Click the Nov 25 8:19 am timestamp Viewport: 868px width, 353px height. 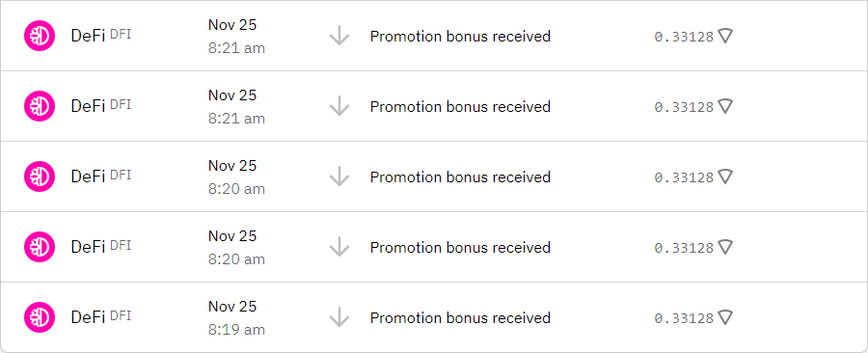pyautogui.click(x=236, y=318)
